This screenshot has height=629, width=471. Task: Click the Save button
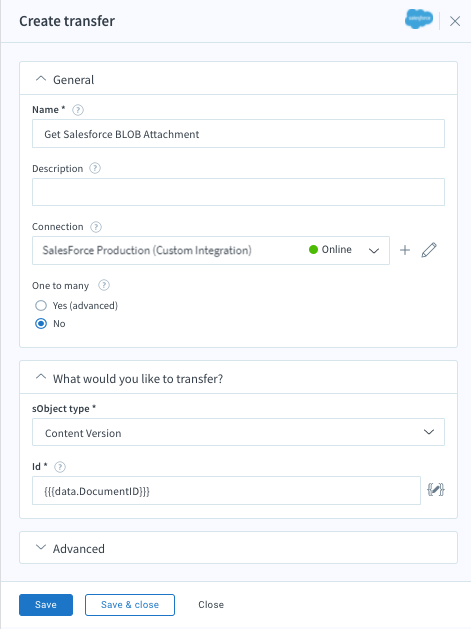pyautogui.click(x=46, y=605)
